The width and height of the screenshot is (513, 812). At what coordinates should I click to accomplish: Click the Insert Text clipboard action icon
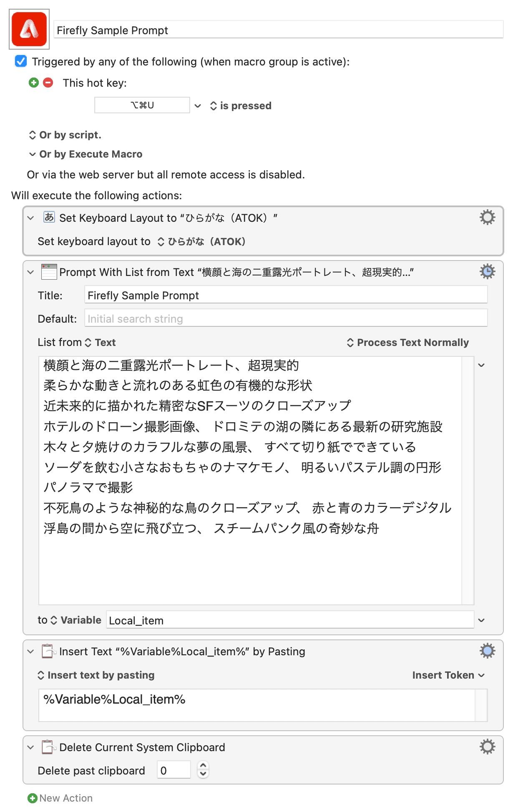(48, 651)
